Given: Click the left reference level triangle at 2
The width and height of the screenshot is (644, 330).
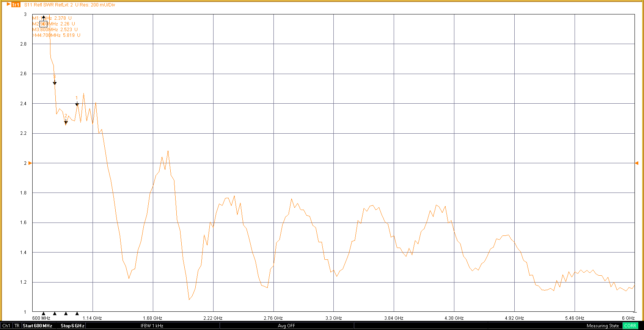Looking at the screenshot, I should click(30, 163).
